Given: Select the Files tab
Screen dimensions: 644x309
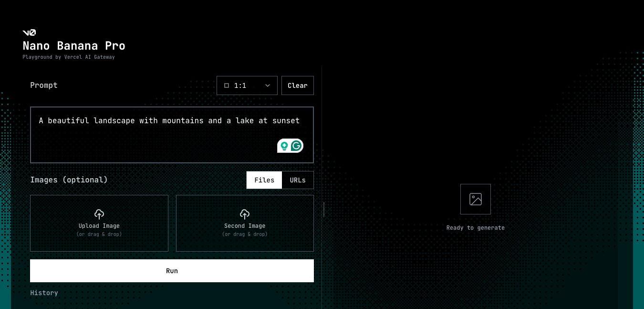Looking at the screenshot, I should pyautogui.click(x=264, y=180).
